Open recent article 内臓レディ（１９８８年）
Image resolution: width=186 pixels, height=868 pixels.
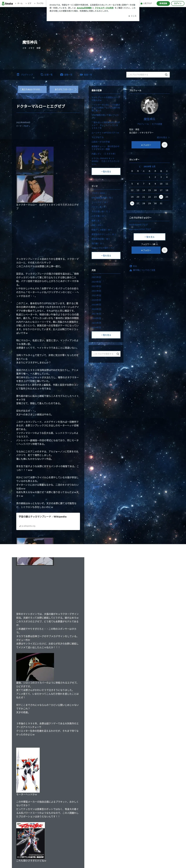104,154
